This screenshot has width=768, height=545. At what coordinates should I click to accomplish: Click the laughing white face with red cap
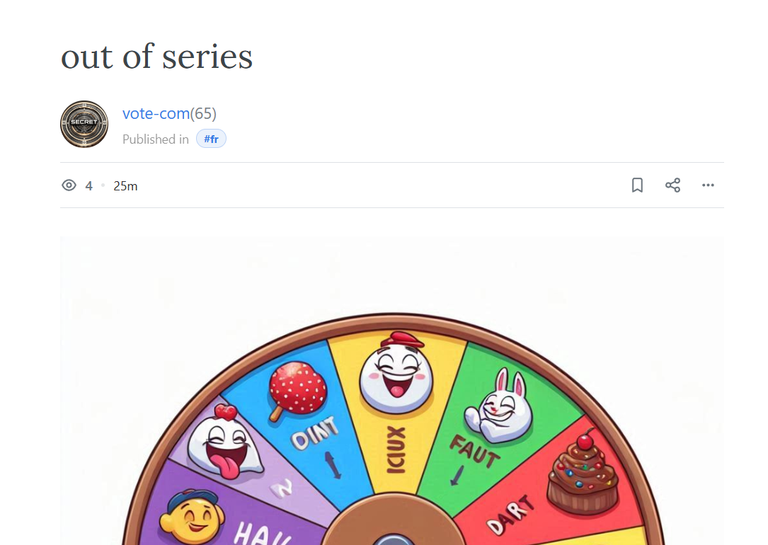coord(396,373)
